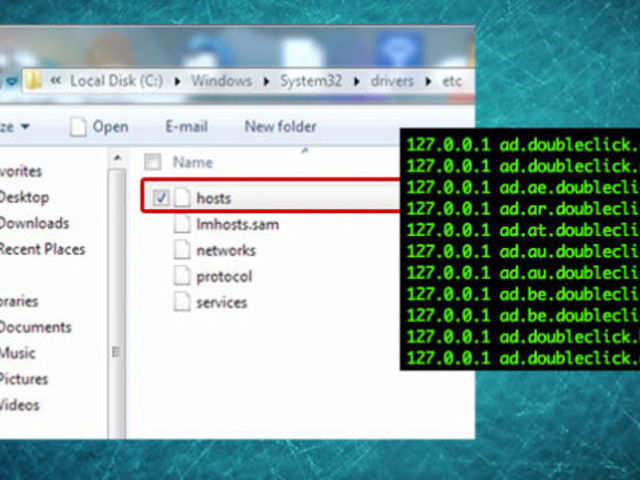Expand the arrow after Local Disk (C:)
The width and height of the screenshot is (640, 480).
(177, 82)
